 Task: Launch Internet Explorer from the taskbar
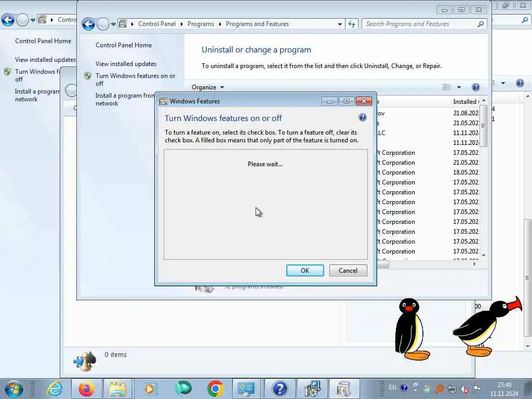tap(55, 389)
